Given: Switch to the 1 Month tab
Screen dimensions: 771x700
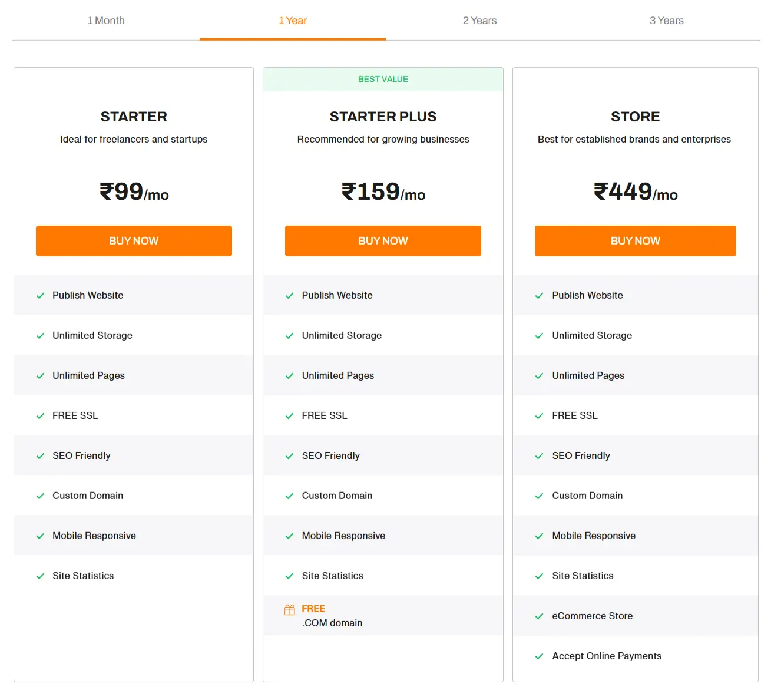Looking at the screenshot, I should coord(105,20).
